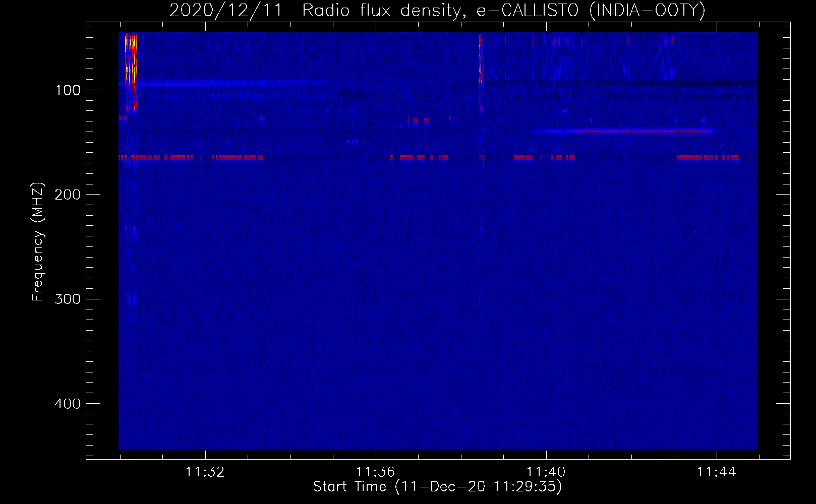816x504 pixels.
Task: Click the 11:32 time tick label
Action: (205, 472)
